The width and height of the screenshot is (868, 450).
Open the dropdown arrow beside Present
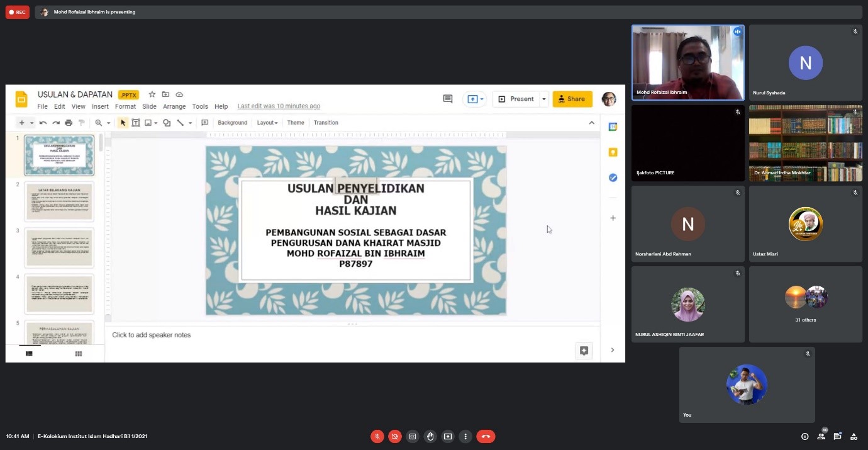[544, 99]
